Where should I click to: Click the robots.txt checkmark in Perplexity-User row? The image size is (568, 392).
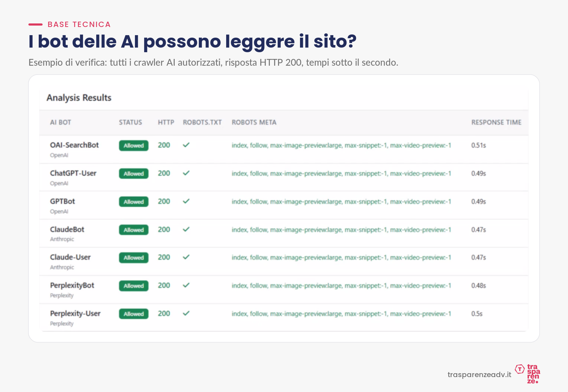pos(186,313)
